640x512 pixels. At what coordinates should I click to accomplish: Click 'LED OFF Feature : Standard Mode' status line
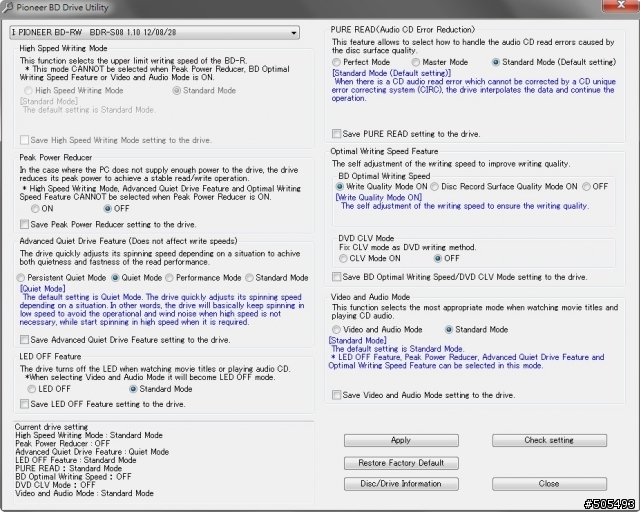(76, 460)
